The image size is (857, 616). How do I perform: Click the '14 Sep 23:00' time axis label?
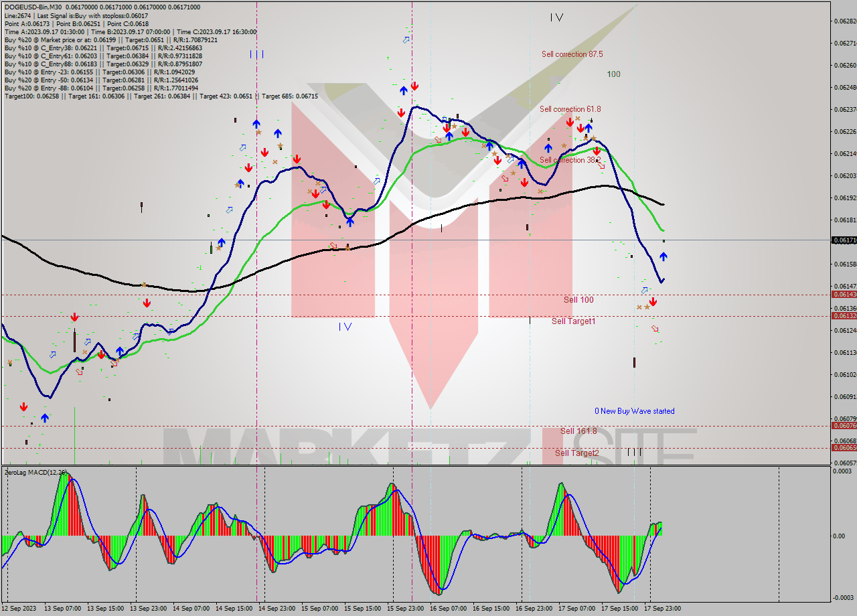pos(277,609)
